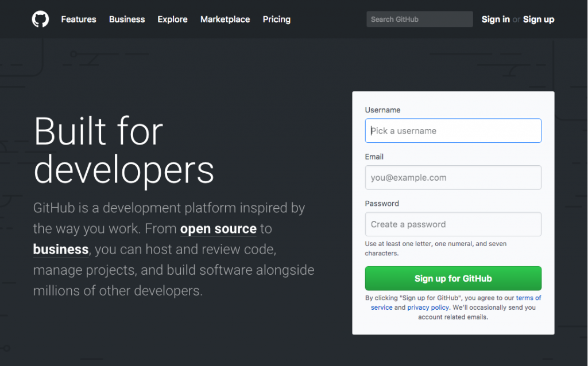View GitHub Pricing plans
The width and height of the screenshot is (588, 366).
point(276,19)
